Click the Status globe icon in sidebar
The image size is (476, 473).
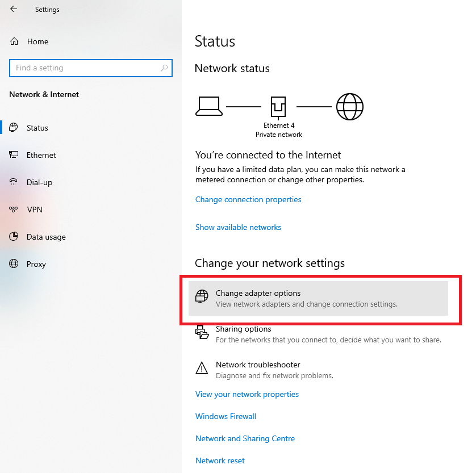click(x=14, y=128)
